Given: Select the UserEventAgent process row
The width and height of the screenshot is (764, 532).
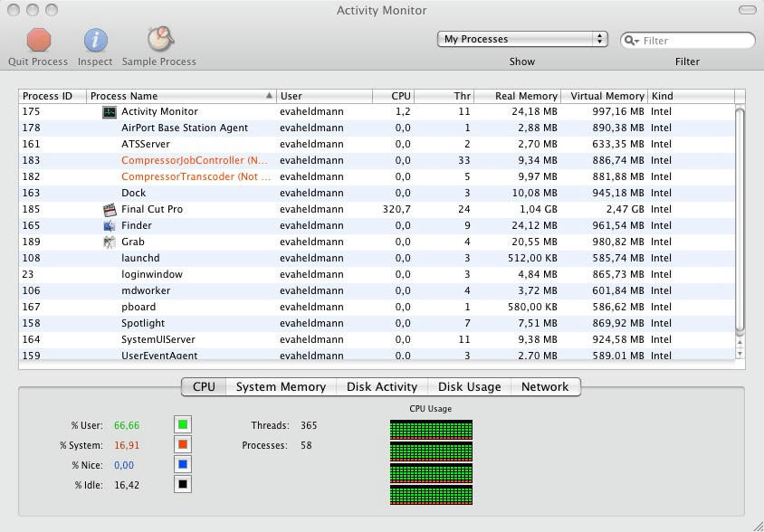Looking at the screenshot, I should coord(377,355).
